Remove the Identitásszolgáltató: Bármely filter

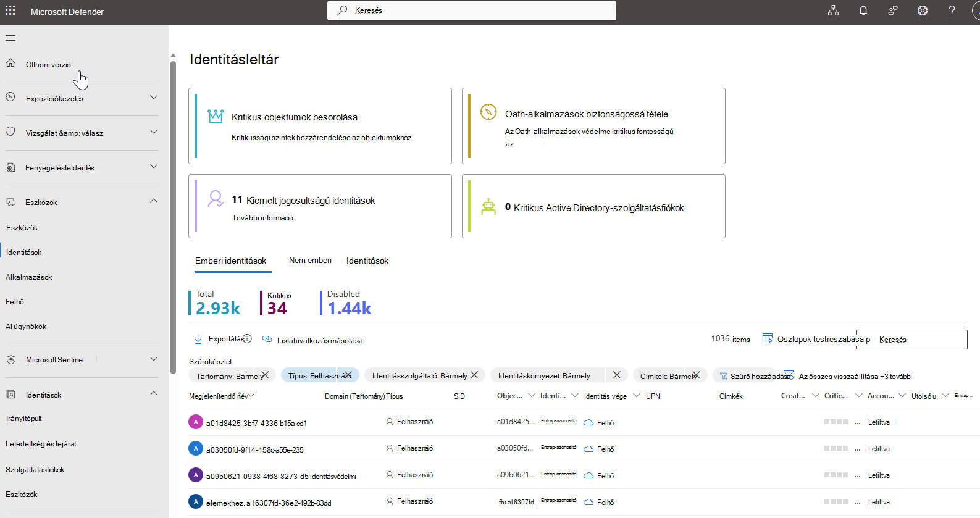tap(474, 375)
